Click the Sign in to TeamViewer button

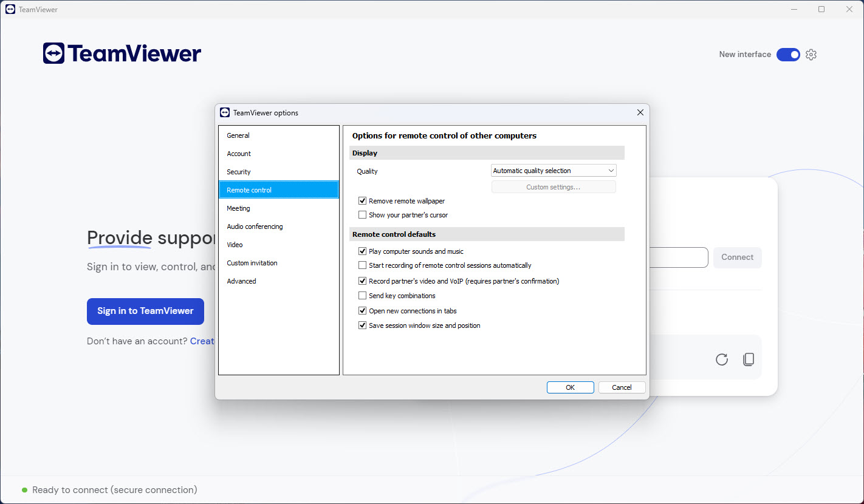coord(145,311)
